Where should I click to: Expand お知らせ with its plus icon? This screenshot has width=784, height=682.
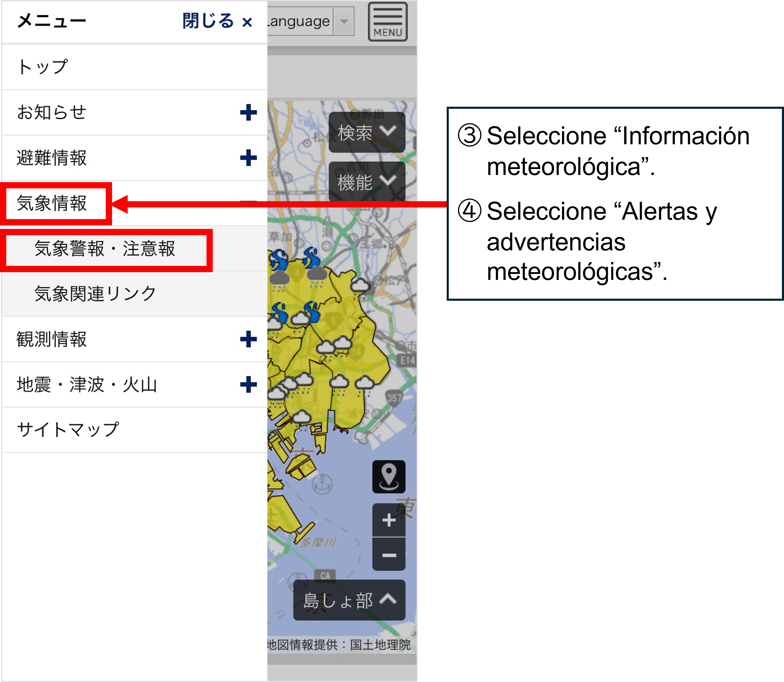coord(249,113)
